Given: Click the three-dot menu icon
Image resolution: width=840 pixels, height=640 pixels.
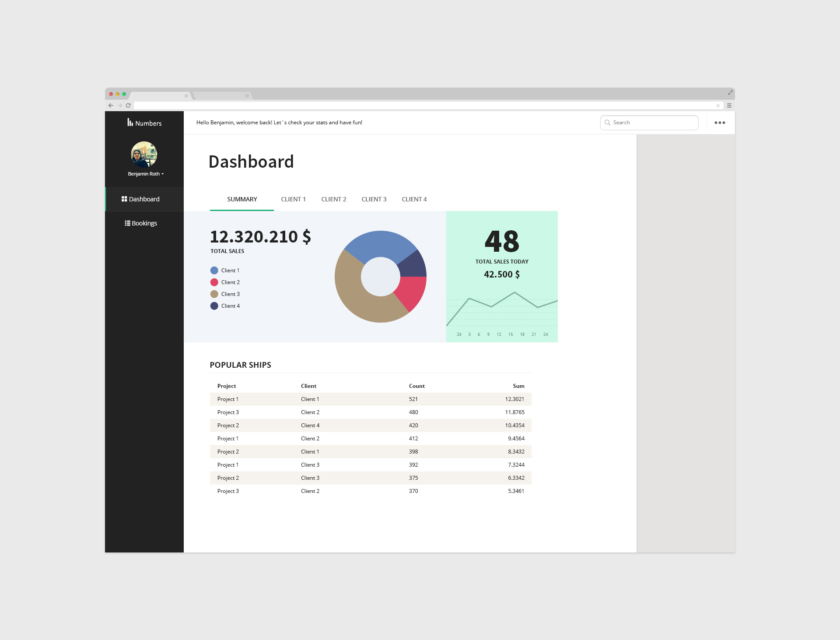Looking at the screenshot, I should pos(719,123).
